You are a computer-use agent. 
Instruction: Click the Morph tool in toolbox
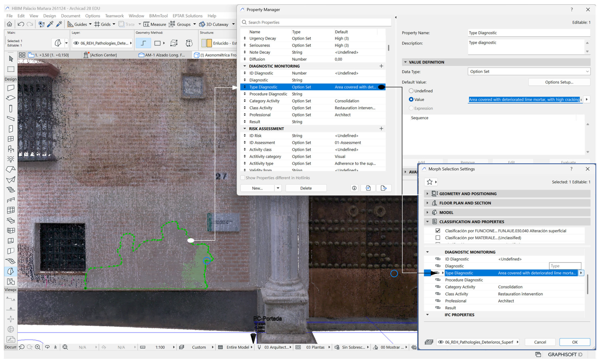coord(11,271)
